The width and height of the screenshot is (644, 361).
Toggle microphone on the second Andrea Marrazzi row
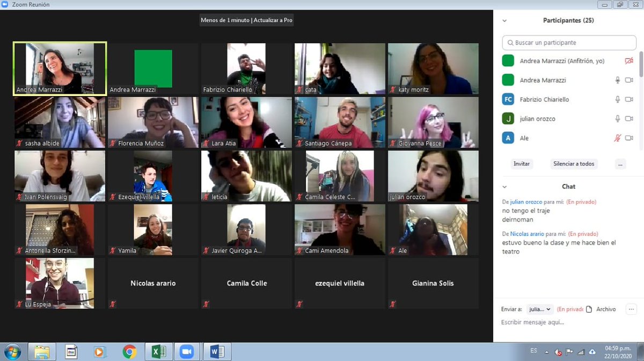click(618, 80)
